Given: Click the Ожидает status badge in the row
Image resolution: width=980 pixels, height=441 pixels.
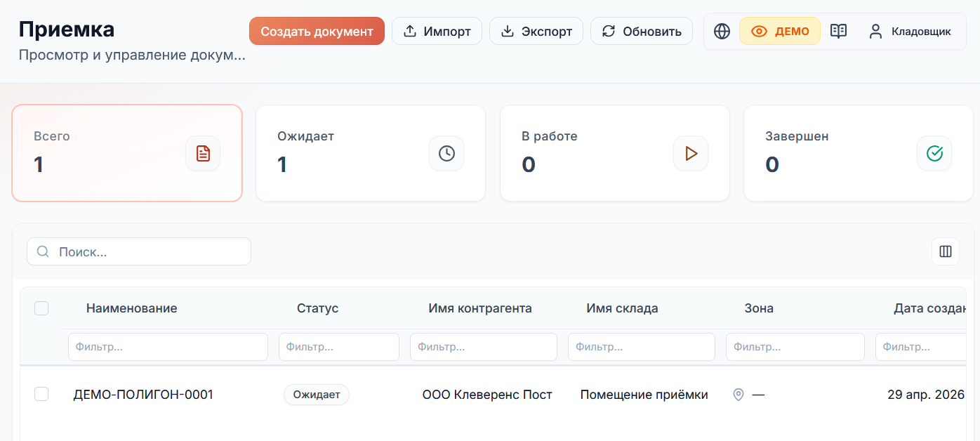Looking at the screenshot, I should pos(317,395).
